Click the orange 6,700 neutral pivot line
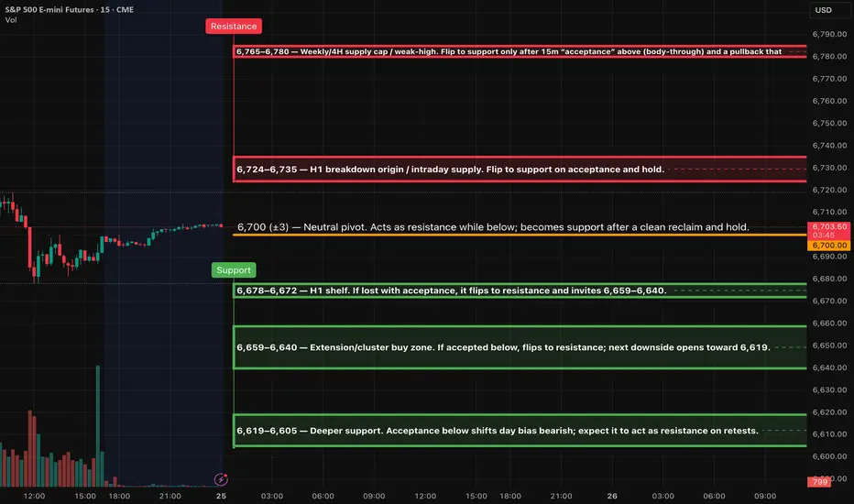This screenshot has height=504, width=854. 513,236
